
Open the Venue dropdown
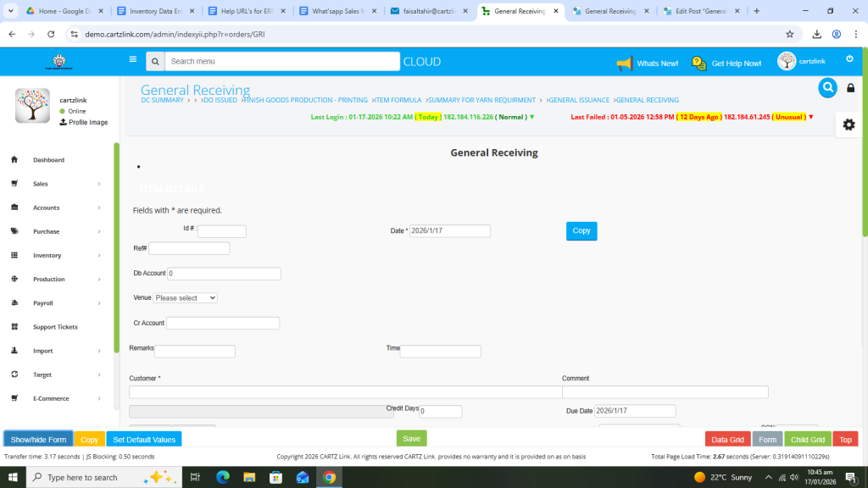point(186,298)
